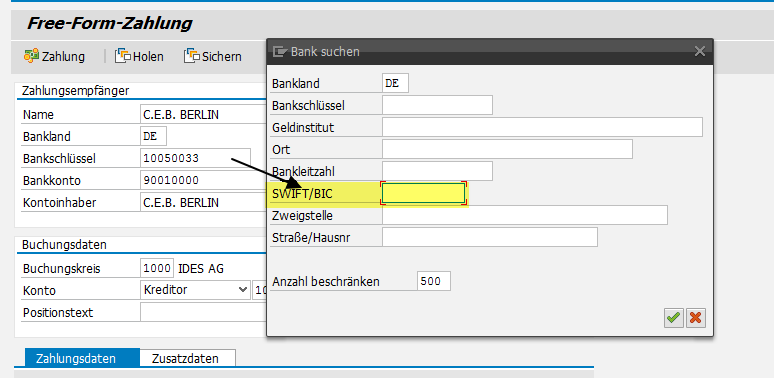Click the dialog's Bankschlüssel input field
The height and width of the screenshot is (378, 774).
[x=437, y=105]
